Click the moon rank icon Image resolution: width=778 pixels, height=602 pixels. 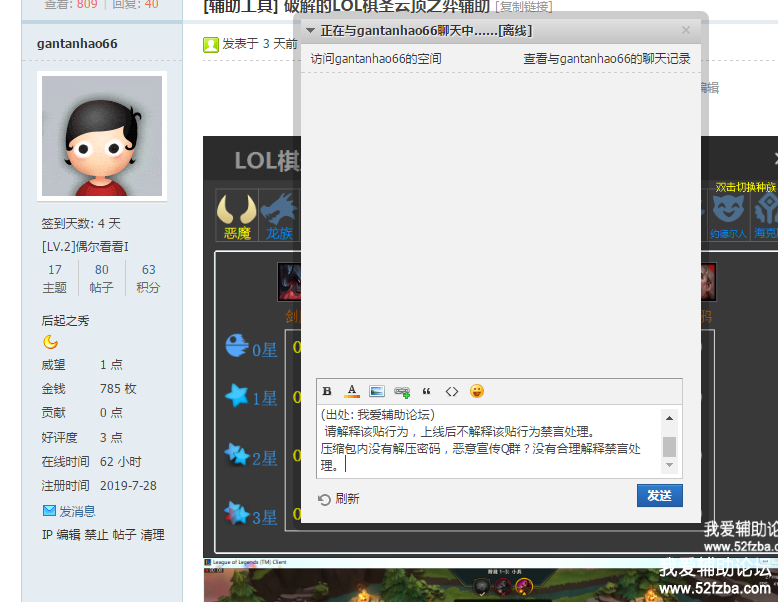[50, 342]
